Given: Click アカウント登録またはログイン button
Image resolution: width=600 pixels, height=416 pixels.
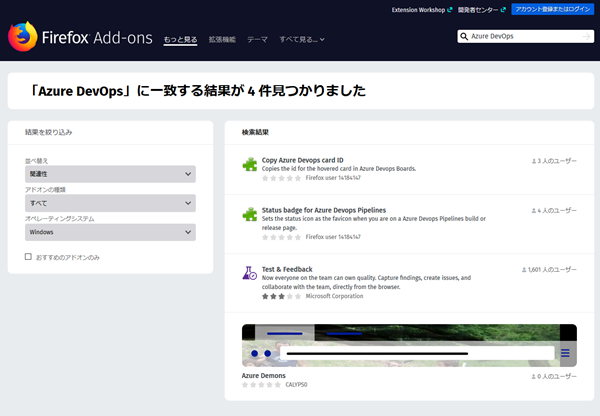Looking at the screenshot, I should [x=553, y=9].
